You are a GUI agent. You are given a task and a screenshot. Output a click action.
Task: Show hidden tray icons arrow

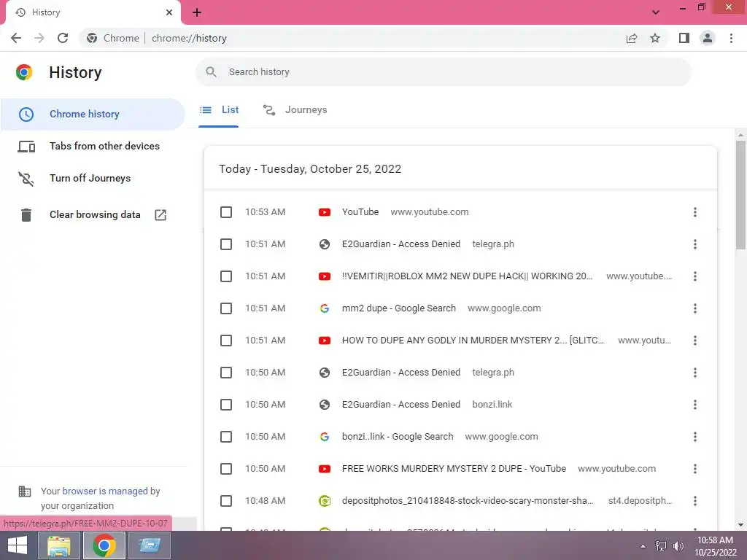pyautogui.click(x=643, y=546)
